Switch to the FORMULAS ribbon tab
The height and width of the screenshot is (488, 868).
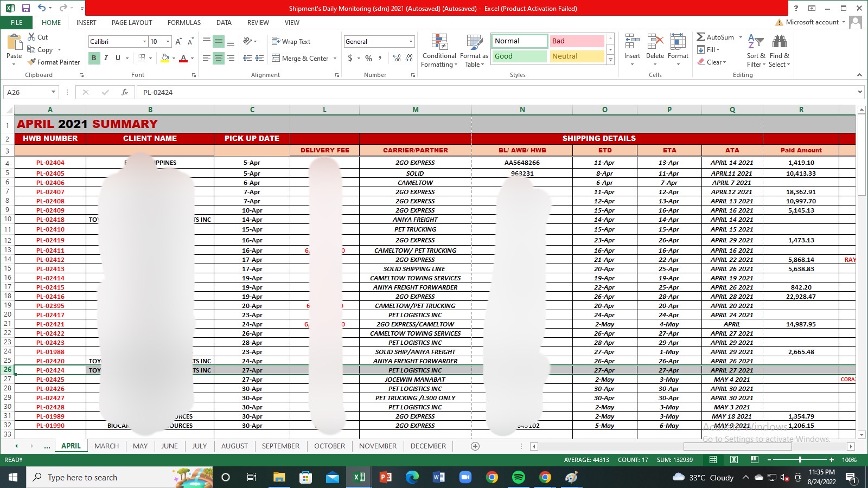pos(184,22)
